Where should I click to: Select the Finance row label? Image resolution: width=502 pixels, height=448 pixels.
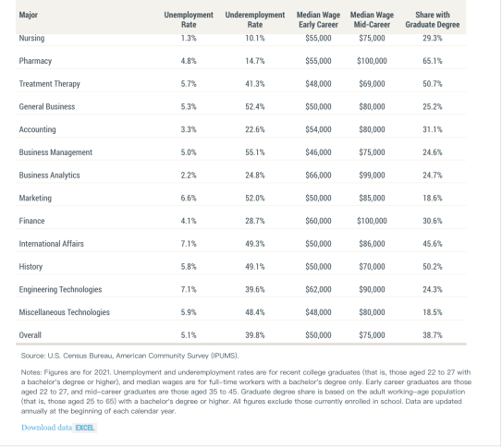click(31, 221)
